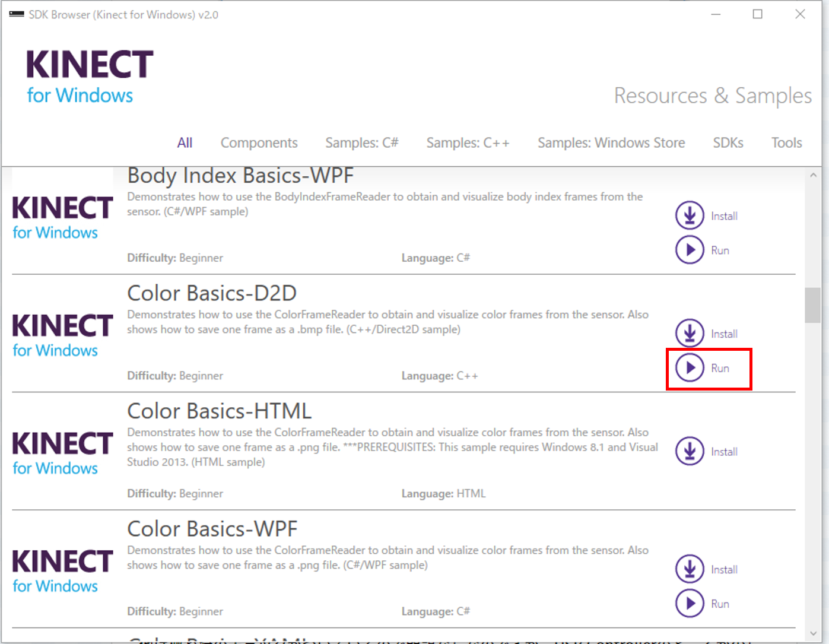Open Samples: Windows Store tab
The width and height of the screenshot is (829, 644).
(x=611, y=143)
